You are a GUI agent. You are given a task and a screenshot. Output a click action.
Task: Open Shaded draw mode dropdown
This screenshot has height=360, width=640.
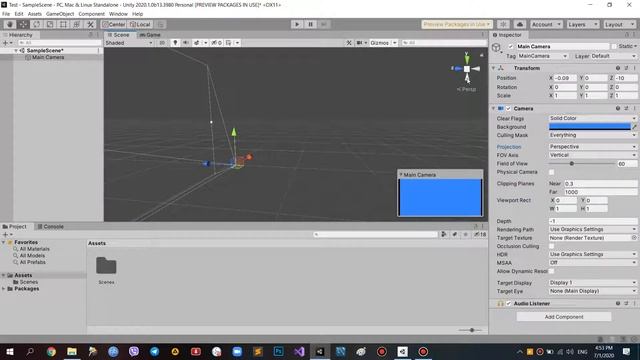coord(129,43)
